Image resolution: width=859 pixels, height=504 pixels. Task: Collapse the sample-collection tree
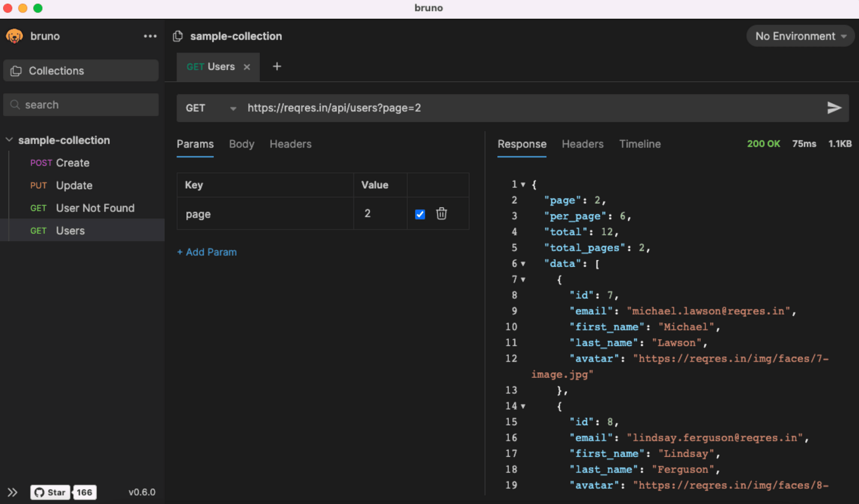[x=9, y=140]
